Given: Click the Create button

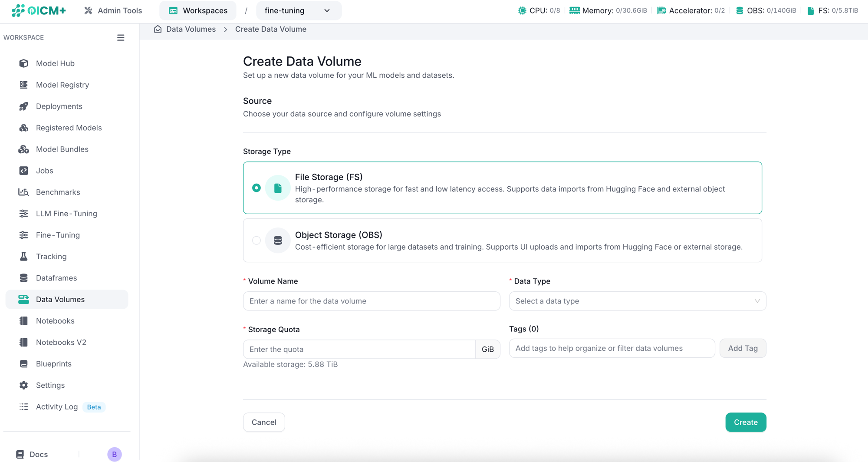Looking at the screenshot, I should [746, 422].
